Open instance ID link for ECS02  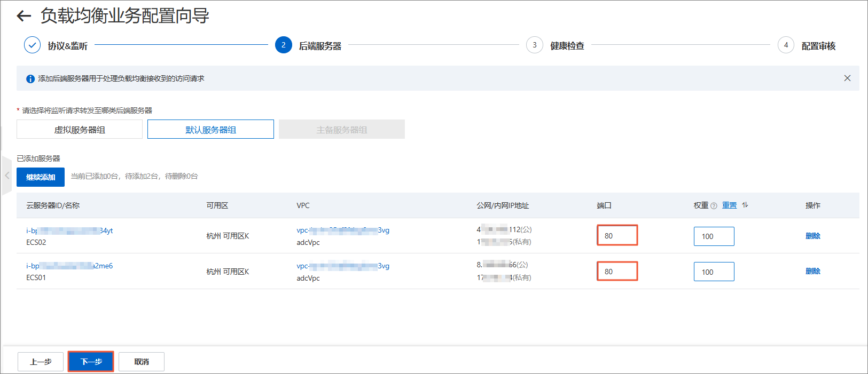pyautogui.click(x=69, y=230)
